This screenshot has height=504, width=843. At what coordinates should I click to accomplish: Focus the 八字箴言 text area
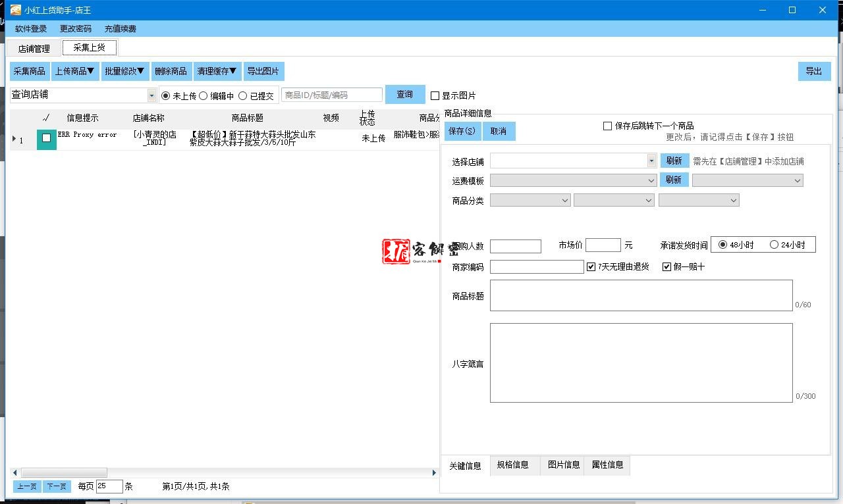pos(641,363)
